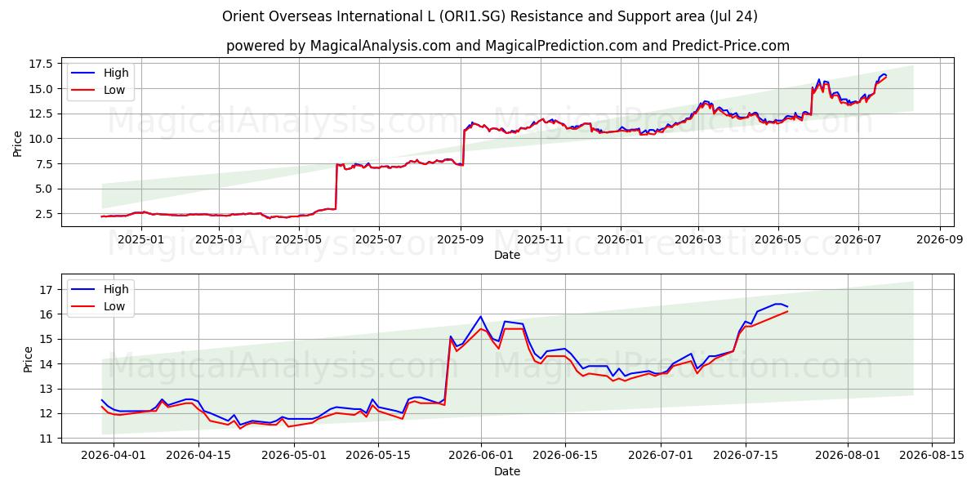
Task: Click the '14' price tick in bottom chart
Action: tap(45, 364)
